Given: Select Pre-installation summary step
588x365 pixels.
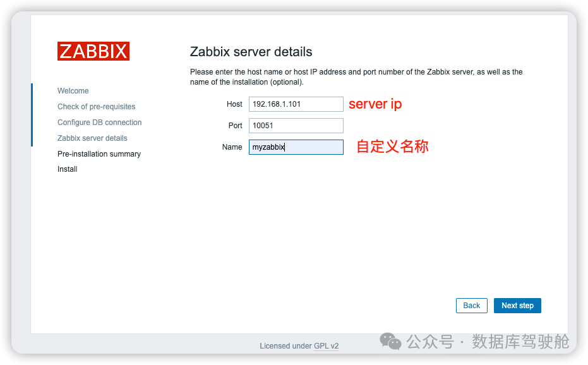Looking at the screenshot, I should pos(99,154).
